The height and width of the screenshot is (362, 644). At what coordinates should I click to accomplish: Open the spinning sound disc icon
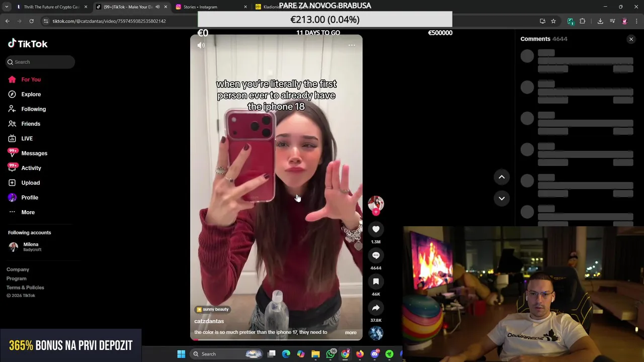tap(376, 333)
